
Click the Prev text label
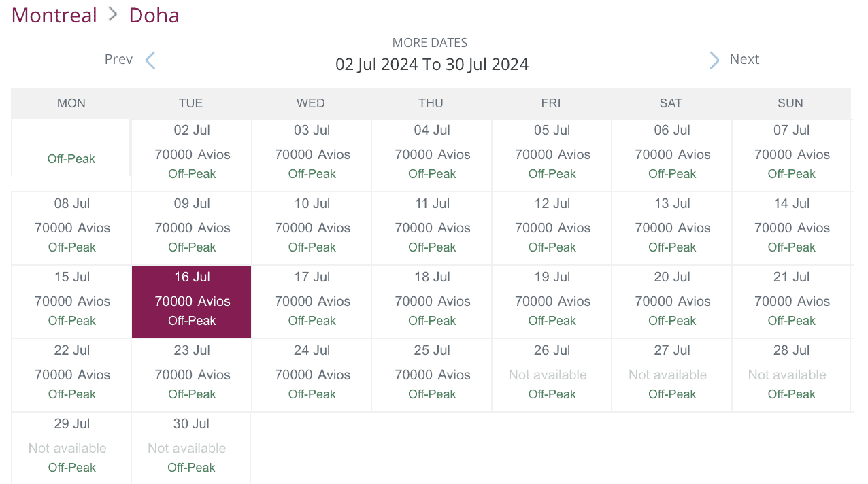pyautogui.click(x=118, y=60)
